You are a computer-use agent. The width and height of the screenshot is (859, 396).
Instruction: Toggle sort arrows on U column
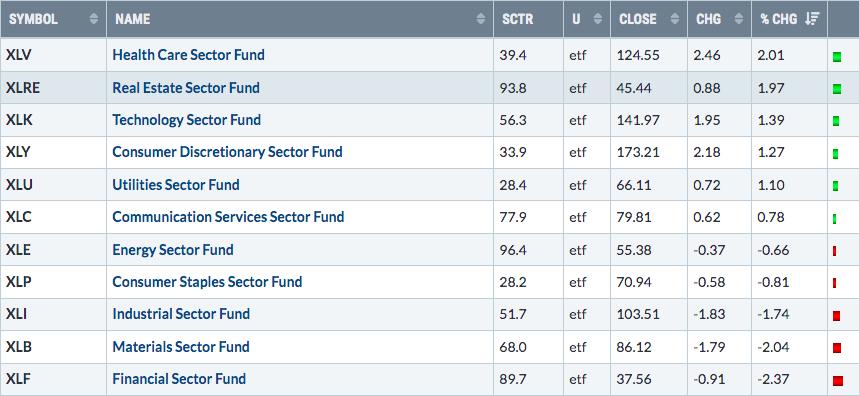pyautogui.click(x=598, y=19)
